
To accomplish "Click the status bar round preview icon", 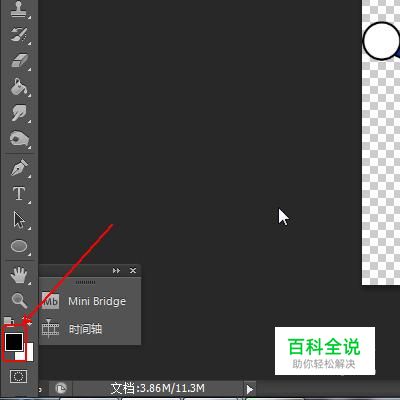I will coord(61,388).
